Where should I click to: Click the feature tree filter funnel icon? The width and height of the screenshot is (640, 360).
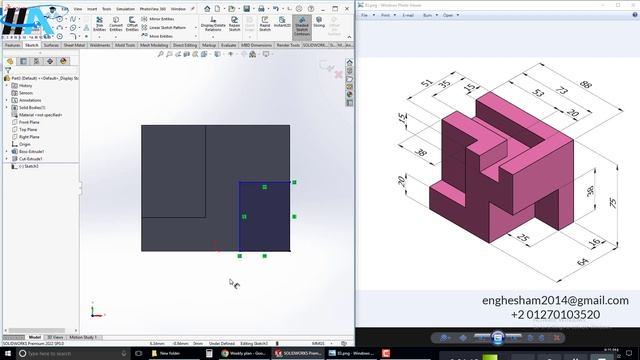click(x=8, y=70)
